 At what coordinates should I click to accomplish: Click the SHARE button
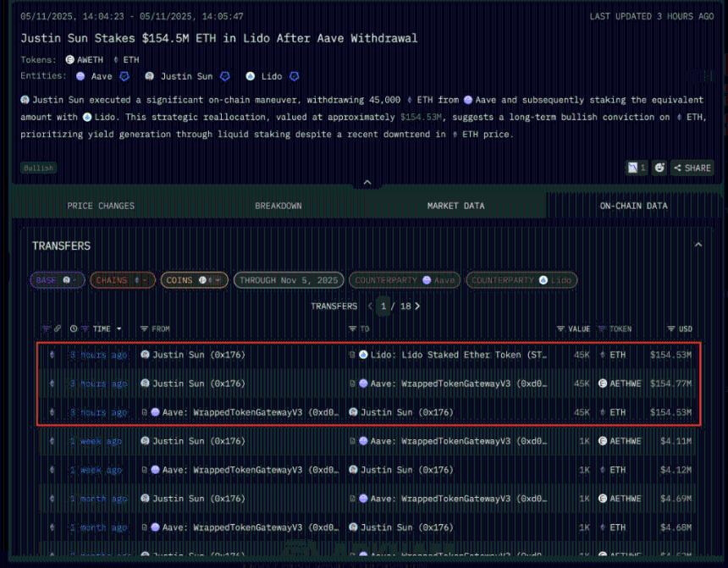[692, 168]
